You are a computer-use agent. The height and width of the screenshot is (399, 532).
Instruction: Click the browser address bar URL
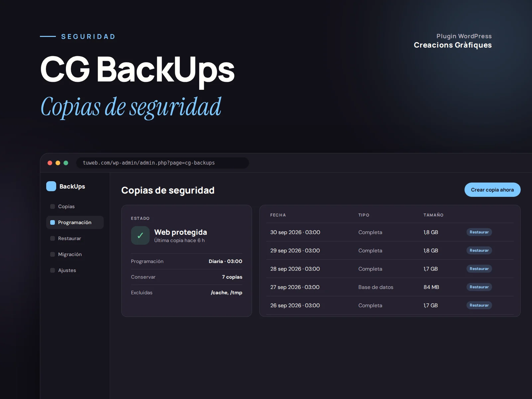click(x=163, y=163)
